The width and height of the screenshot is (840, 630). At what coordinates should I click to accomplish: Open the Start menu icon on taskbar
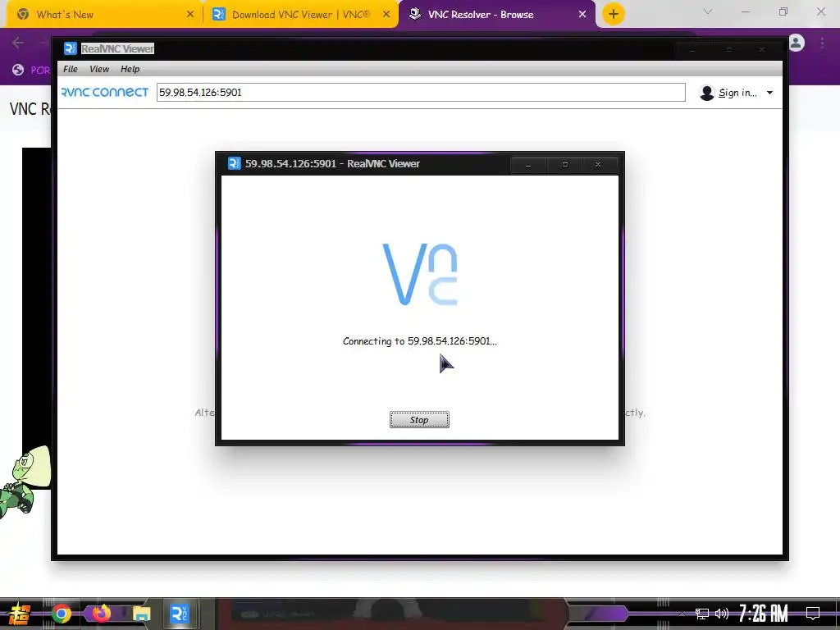pyautogui.click(x=18, y=614)
